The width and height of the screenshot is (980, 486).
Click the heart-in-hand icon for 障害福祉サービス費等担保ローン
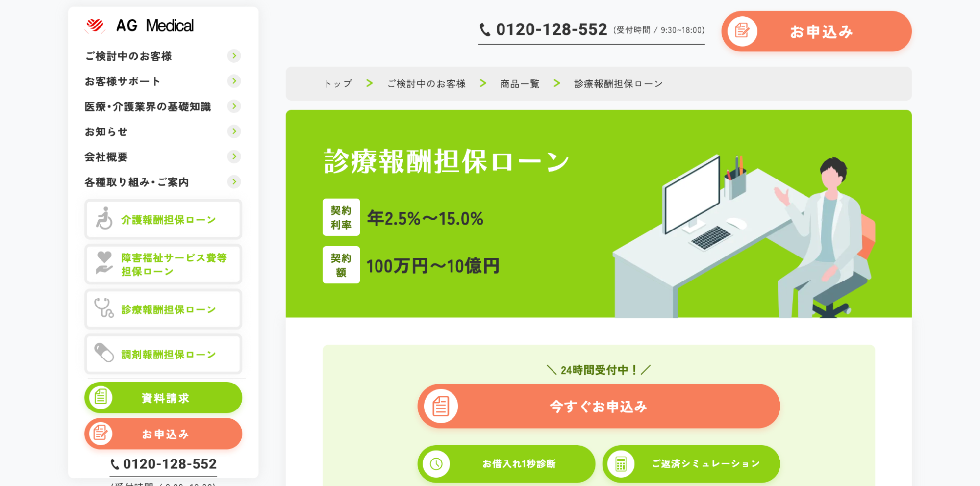[x=104, y=263]
